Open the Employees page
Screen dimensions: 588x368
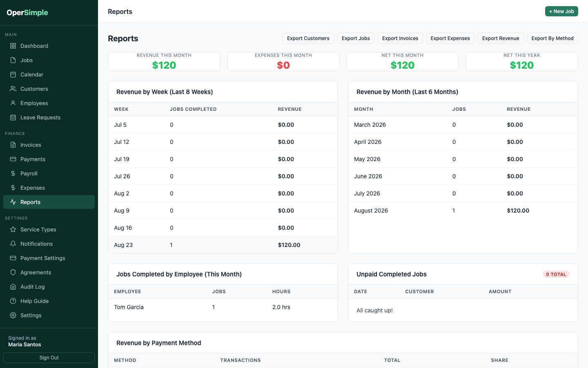click(x=49, y=103)
